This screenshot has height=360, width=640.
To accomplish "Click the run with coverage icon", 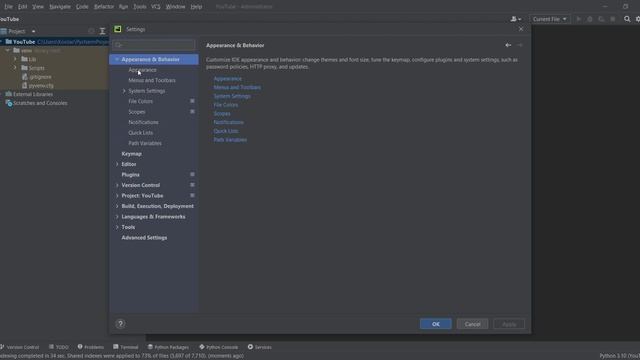I will point(601,19).
